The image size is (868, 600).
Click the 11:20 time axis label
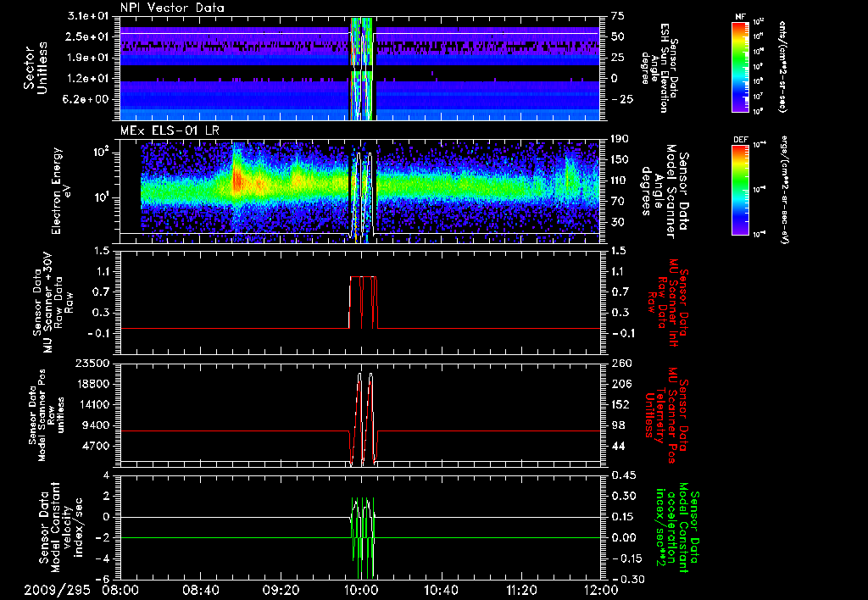pyautogui.click(x=521, y=590)
